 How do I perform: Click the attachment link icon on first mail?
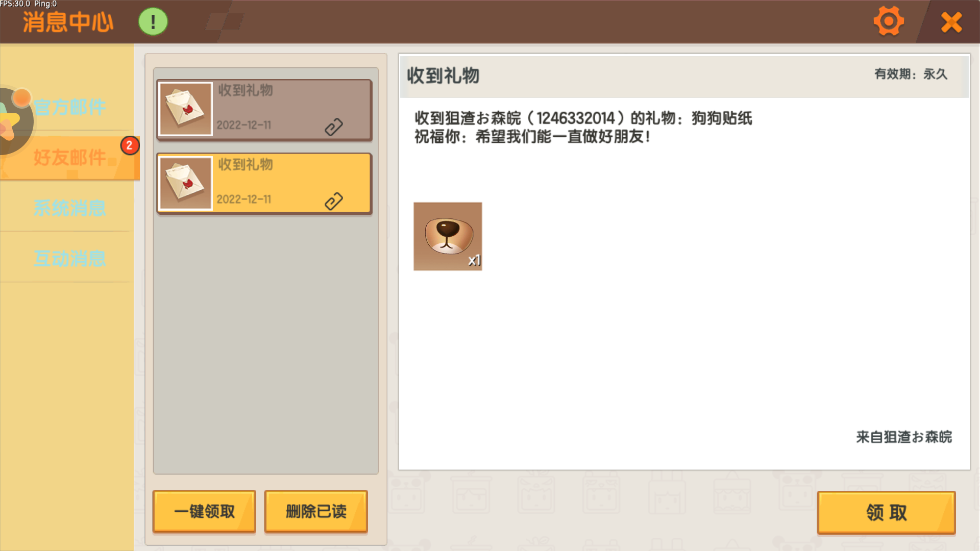coord(334,127)
